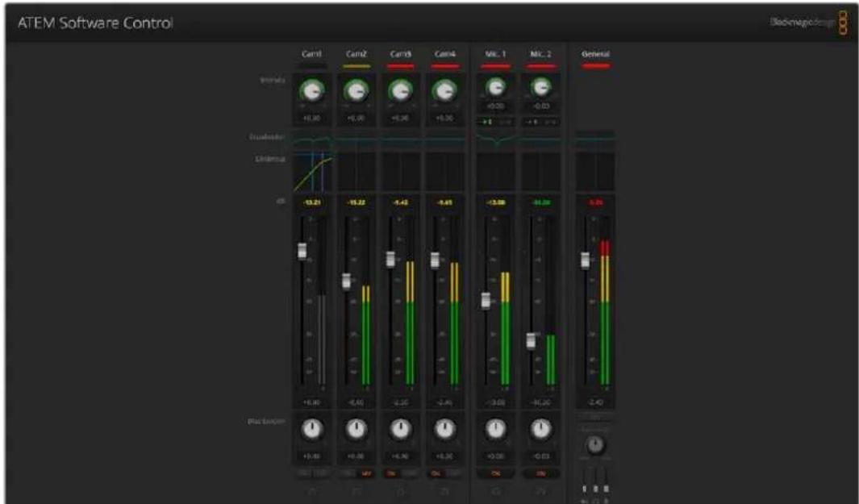The image size is (859, 504).
Task: Toggle the Cam2 AFV button
Action: coord(366,473)
